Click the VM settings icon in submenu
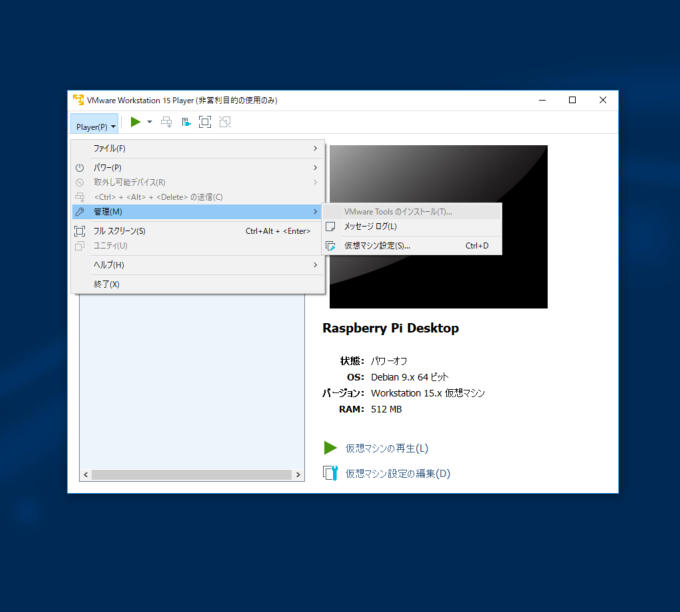This screenshot has width=680, height=612. click(330, 246)
